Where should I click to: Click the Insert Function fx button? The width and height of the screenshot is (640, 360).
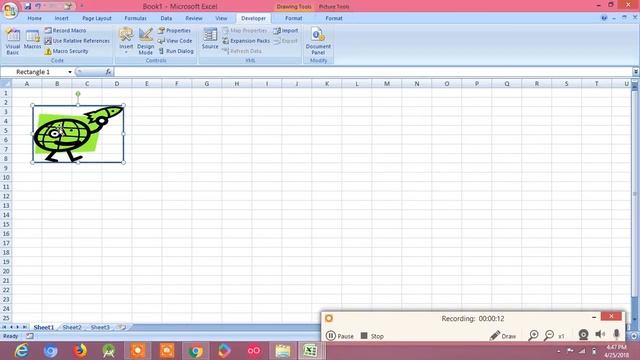tap(108, 72)
